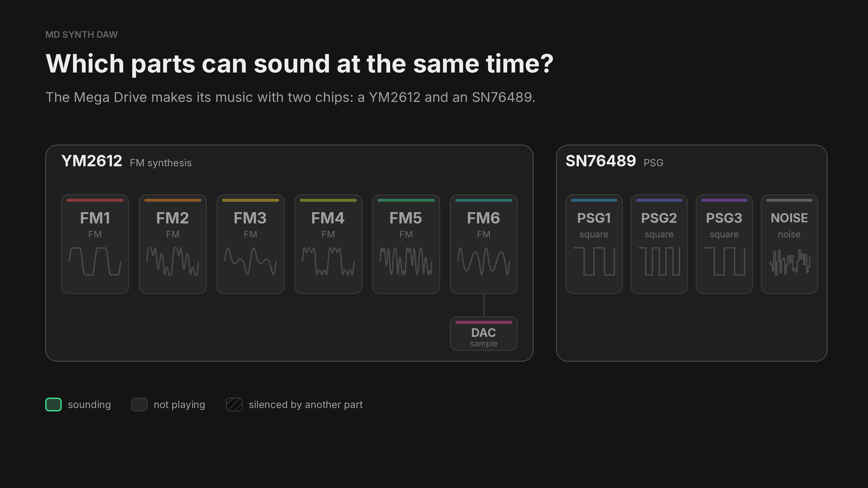Screen dimensions: 868x488
Task: Click the 'NOISE' channel name
Action: [789, 218]
